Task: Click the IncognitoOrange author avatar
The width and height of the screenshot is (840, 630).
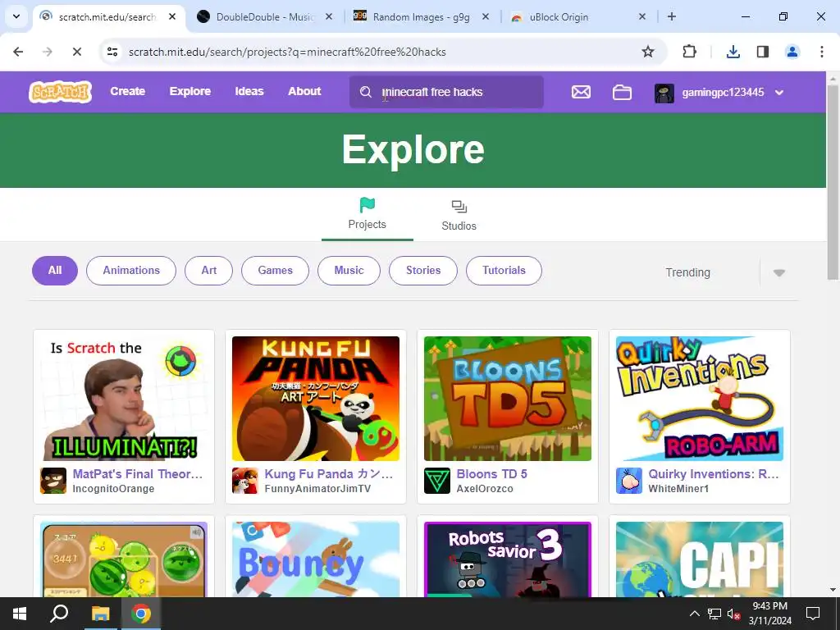Action: (53, 481)
